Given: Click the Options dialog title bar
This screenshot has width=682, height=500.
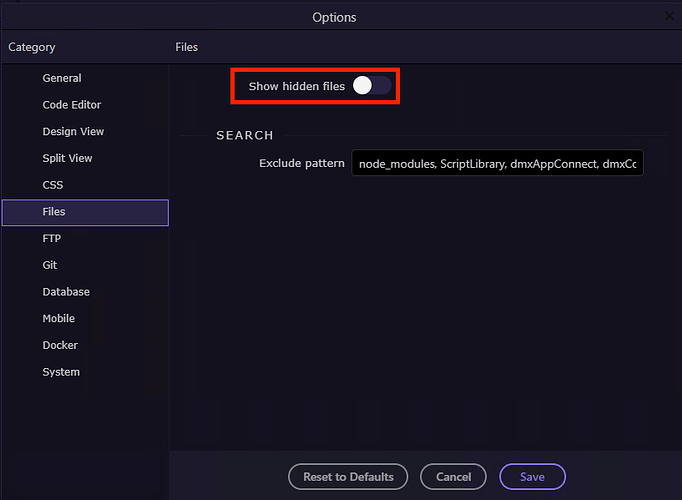Looking at the screenshot, I should point(334,17).
